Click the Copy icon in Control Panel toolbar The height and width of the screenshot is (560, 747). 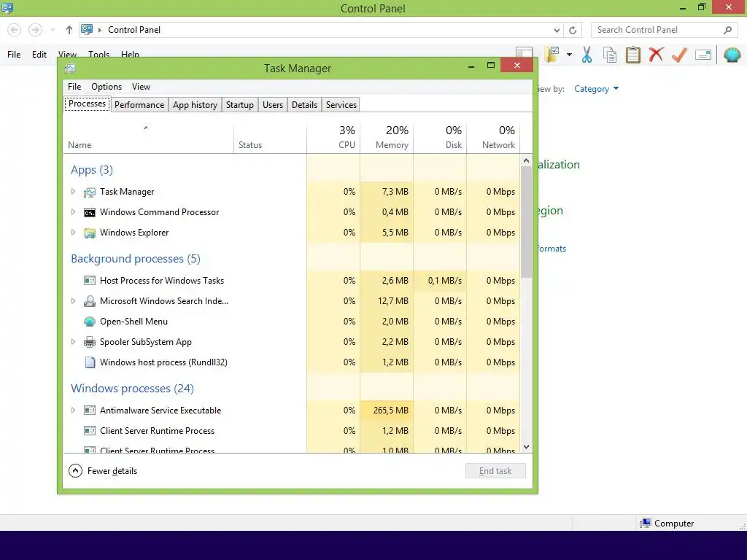610,55
